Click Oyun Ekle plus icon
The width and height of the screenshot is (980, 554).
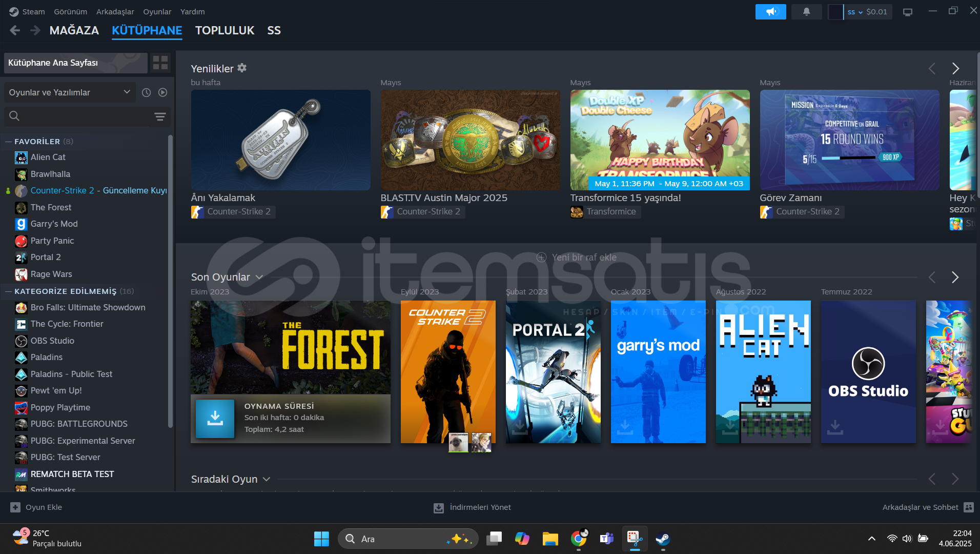[x=15, y=507]
